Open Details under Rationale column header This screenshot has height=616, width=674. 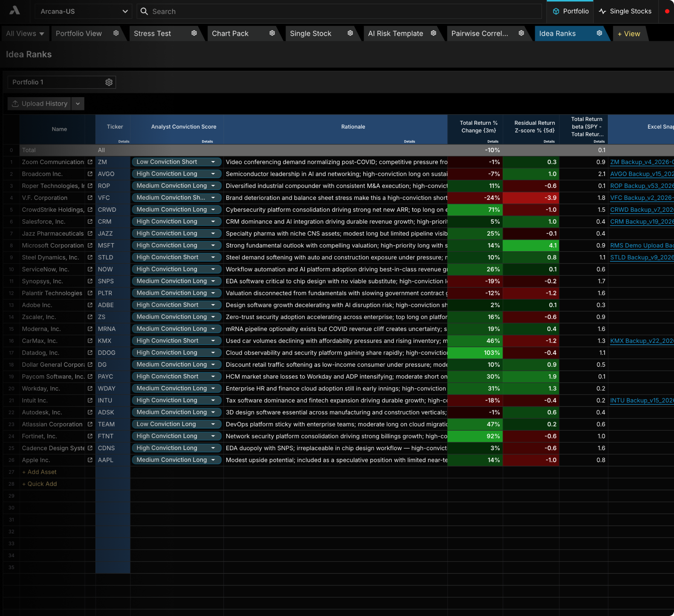[409, 141]
